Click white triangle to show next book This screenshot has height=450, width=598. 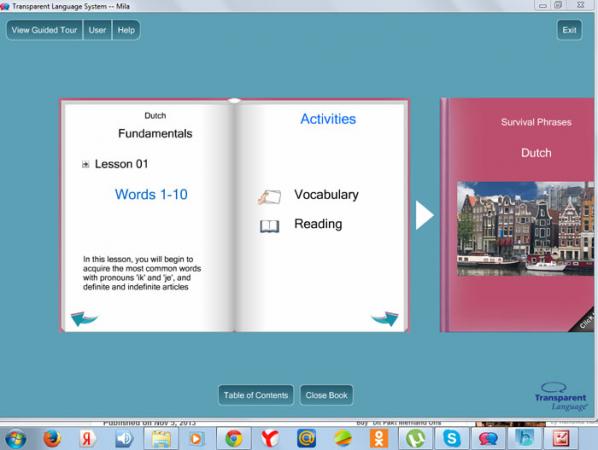pyautogui.click(x=424, y=215)
